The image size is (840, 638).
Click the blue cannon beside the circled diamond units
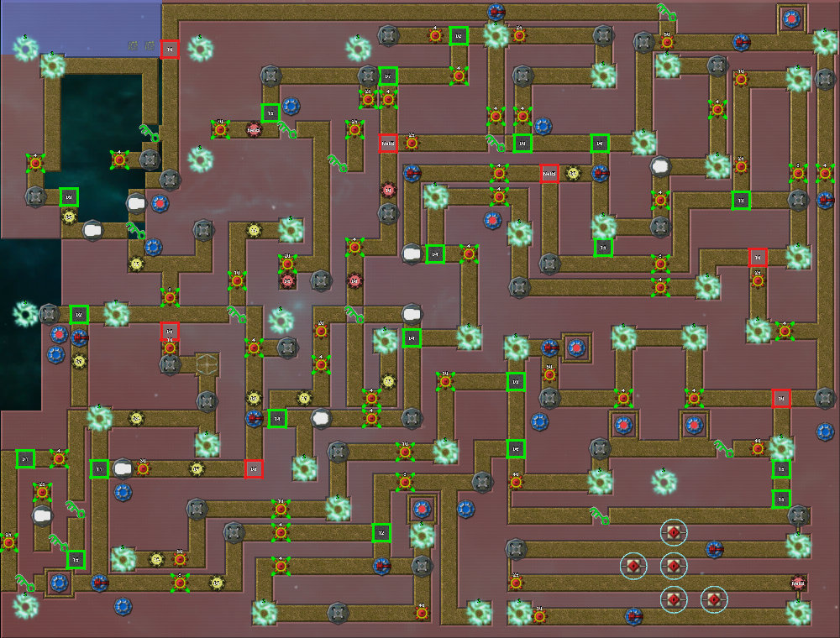click(x=714, y=550)
